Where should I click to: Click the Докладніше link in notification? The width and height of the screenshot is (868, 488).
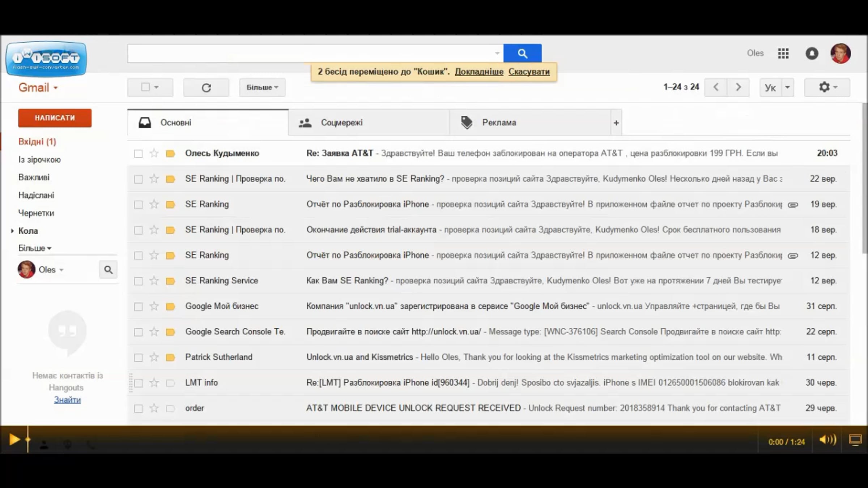point(479,72)
